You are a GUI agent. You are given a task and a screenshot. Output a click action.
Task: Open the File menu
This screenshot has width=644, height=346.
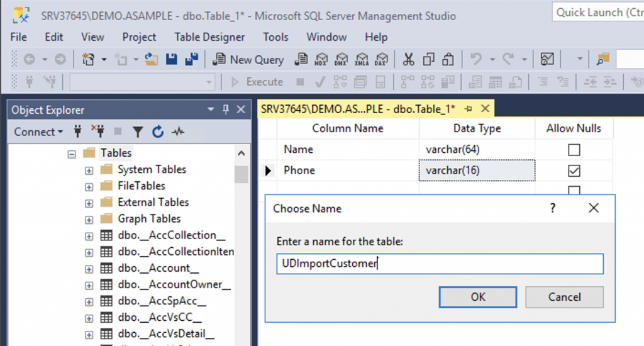pos(18,37)
